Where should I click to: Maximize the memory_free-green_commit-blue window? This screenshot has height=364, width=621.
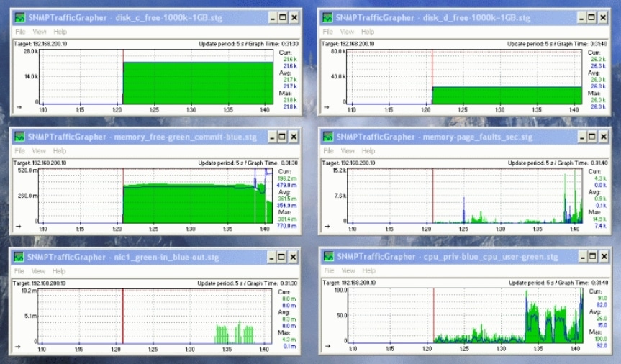282,137
